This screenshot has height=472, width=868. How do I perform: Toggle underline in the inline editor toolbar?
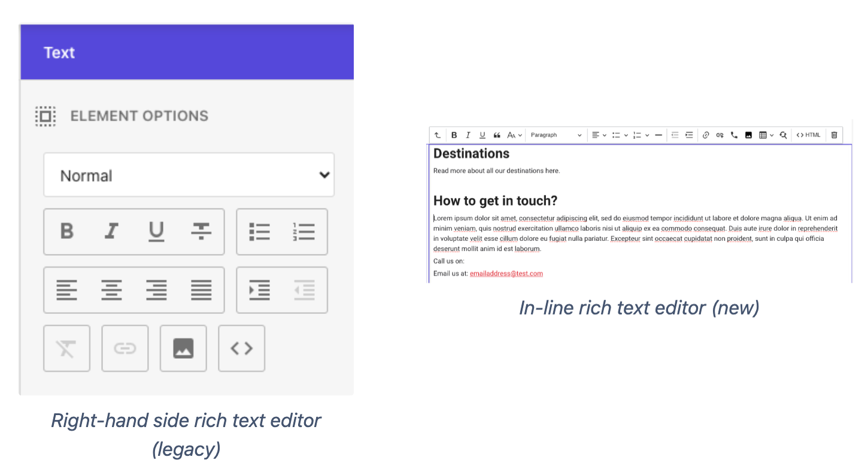tap(482, 135)
